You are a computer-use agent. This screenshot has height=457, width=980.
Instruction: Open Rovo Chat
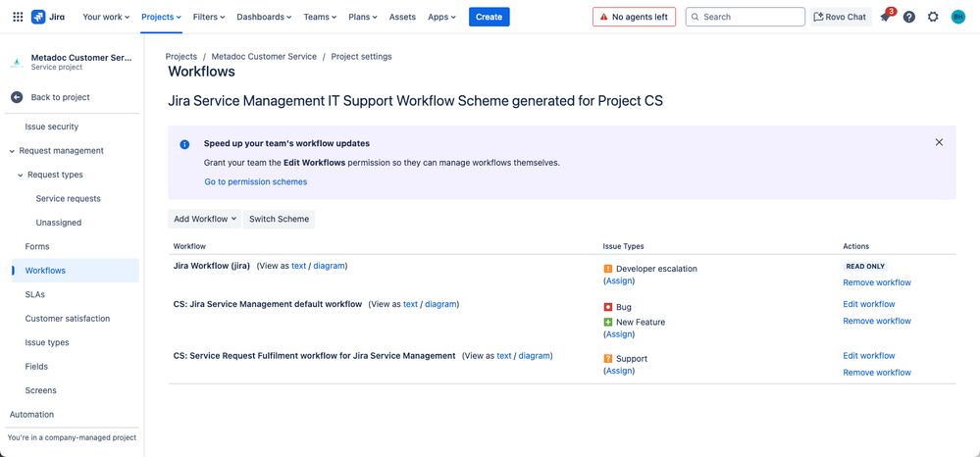click(x=841, y=17)
